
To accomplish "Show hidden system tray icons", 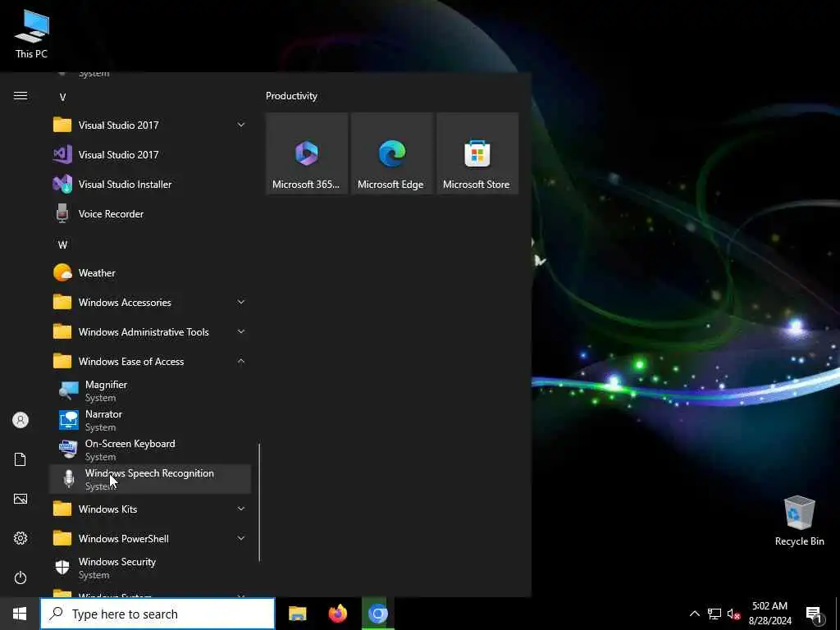I will pos(694,614).
